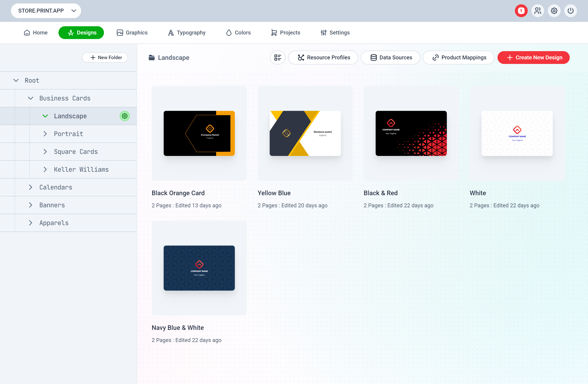Open the users account icon
The height and width of the screenshot is (384, 588).
(538, 11)
